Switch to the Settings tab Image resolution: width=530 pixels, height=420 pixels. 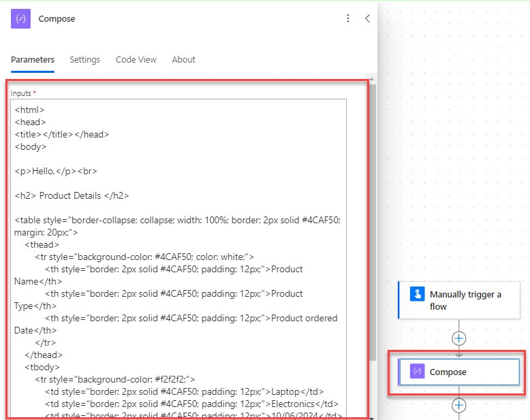coord(85,60)
